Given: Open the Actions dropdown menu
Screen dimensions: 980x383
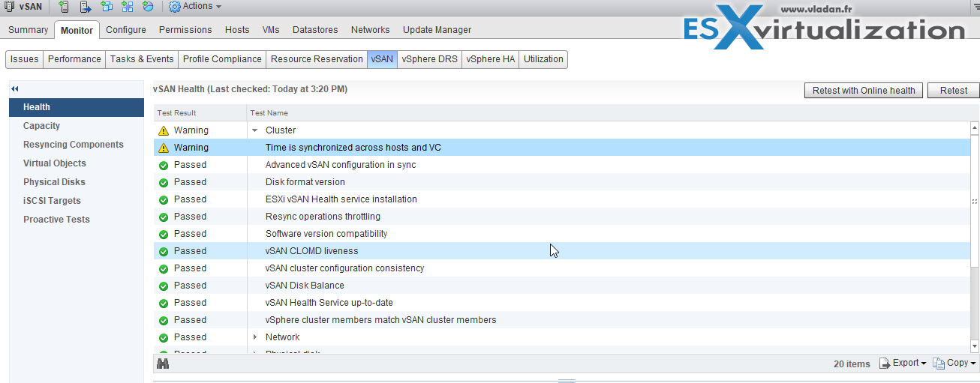Looking at the screenshot, I should [202, 7].
